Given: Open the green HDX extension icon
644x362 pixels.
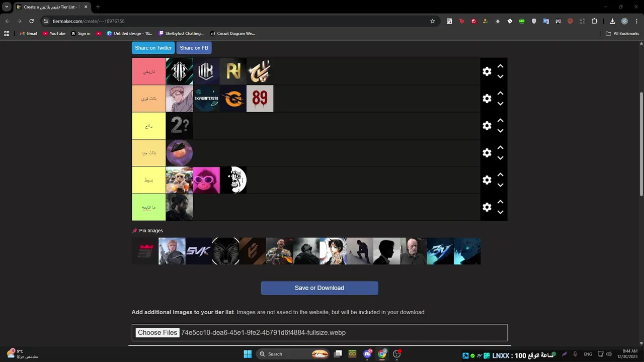Looking at the screenshot, I should pos(522,21).
